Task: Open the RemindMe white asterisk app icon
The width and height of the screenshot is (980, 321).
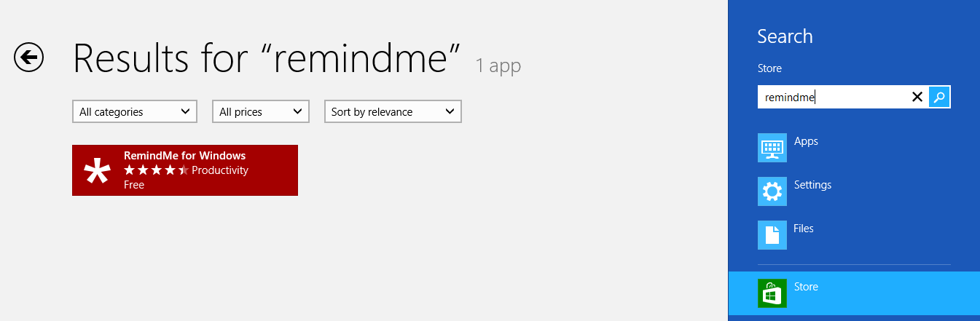Action: pos(97,171)
